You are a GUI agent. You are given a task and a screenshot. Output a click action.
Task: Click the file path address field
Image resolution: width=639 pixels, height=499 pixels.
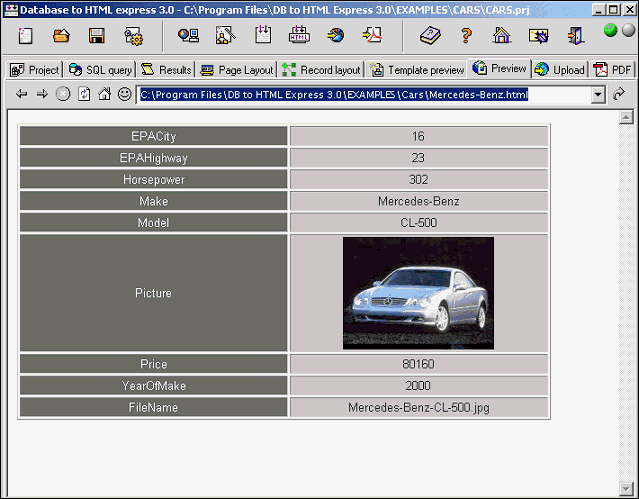pos(364,95)
